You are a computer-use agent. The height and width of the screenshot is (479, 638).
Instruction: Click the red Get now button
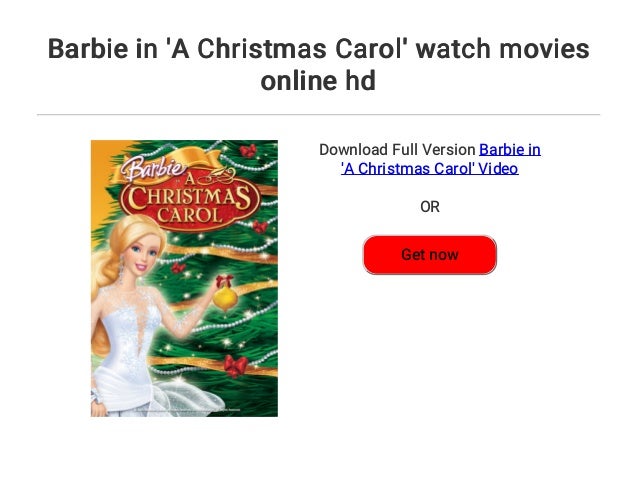click(x=430, y=255)
